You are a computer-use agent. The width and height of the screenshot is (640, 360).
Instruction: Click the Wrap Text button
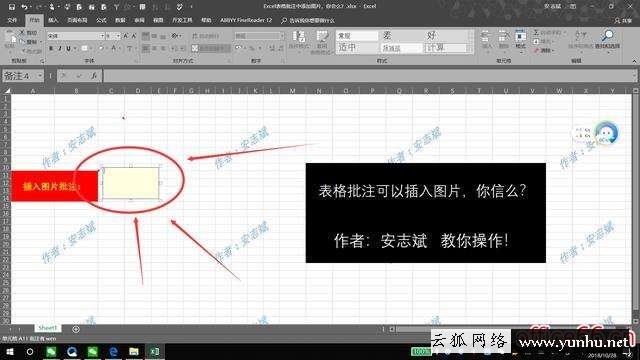pos(206,36)
